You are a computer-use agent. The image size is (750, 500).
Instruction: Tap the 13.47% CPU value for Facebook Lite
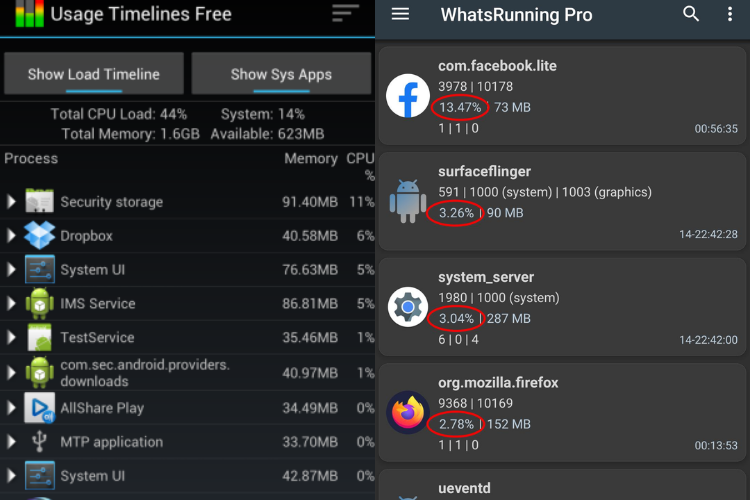click(460, 107)
